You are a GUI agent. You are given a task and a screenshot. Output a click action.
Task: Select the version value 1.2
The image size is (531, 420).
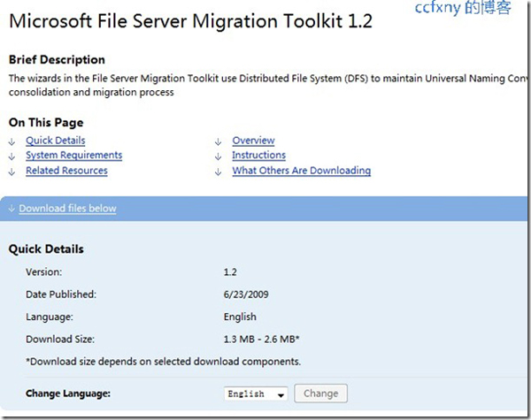pos(230,272)
